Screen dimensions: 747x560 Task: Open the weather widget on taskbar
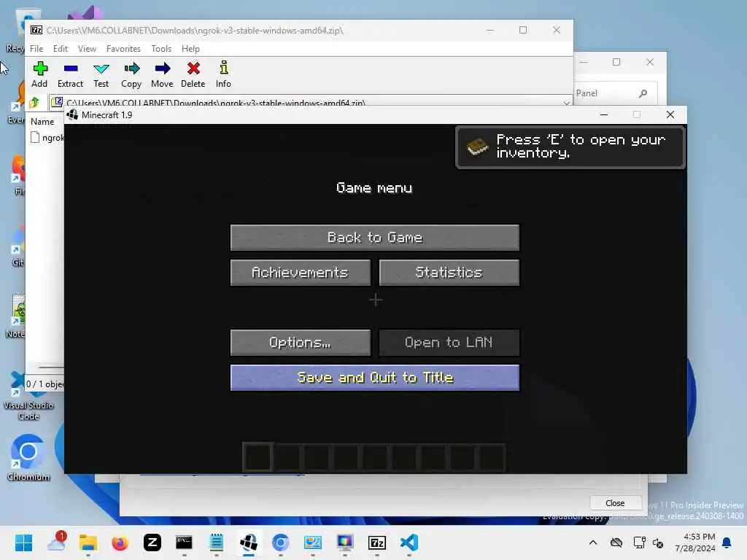56,542
